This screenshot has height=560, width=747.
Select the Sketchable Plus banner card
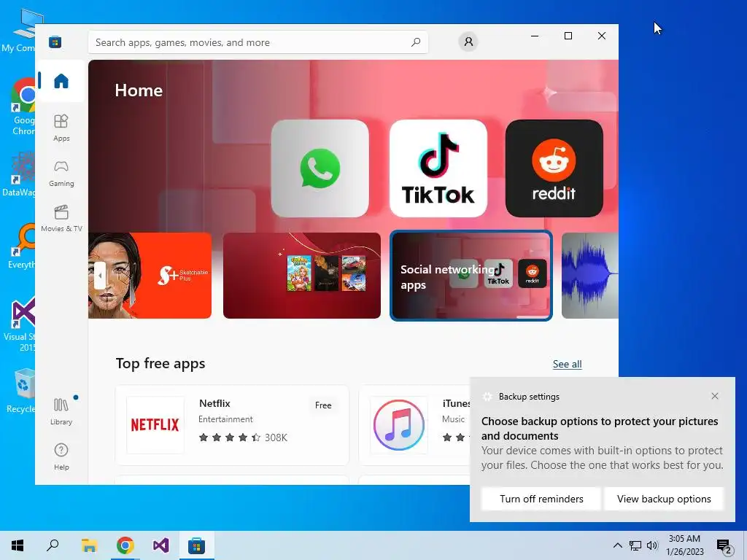pyautogui.click(x=150, y=275)
